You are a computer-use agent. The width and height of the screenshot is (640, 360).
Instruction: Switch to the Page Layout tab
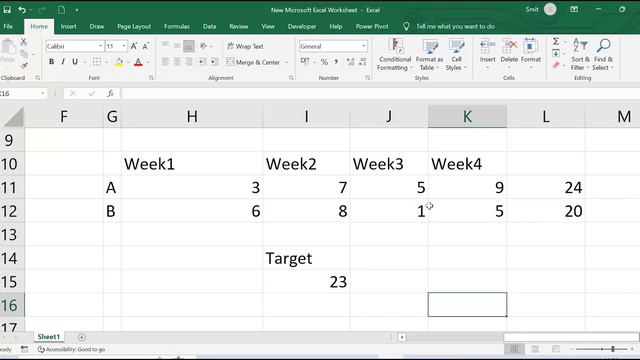pyautogui.click(x=134, y=26)
